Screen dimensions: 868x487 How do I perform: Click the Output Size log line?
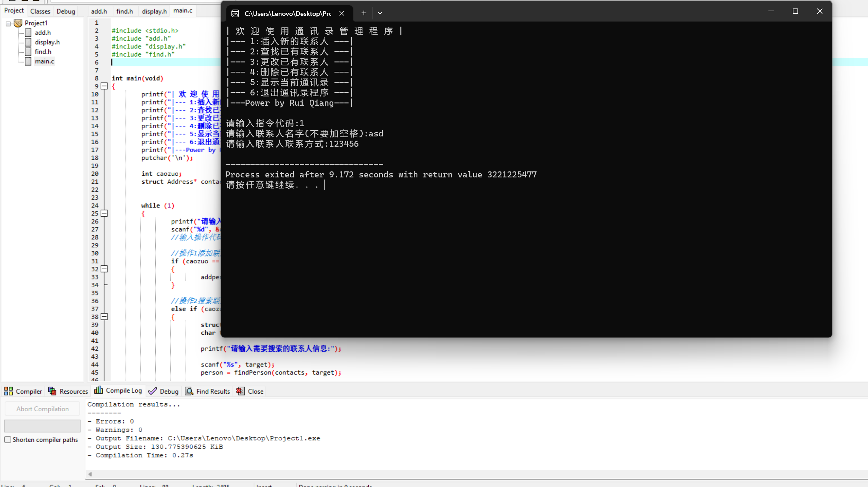(x=155, y=447)
